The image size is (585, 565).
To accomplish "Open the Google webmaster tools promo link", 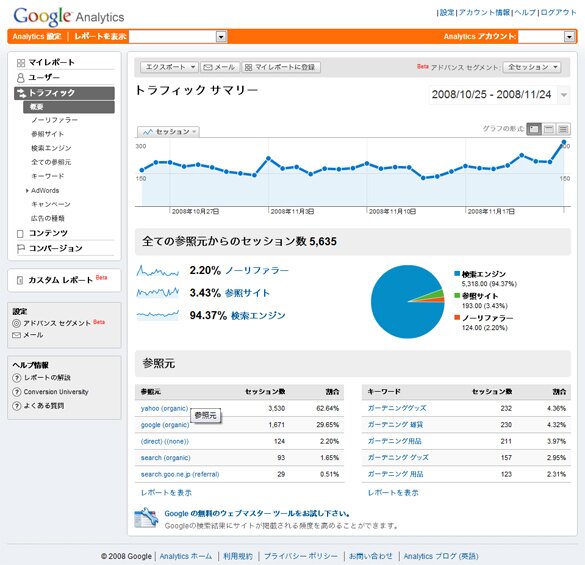I will [x=257, y=514].
